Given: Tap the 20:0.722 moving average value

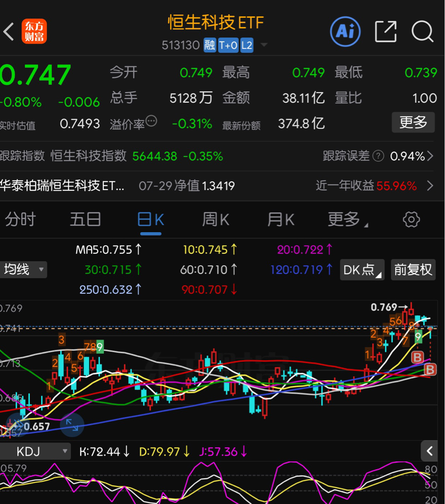Looking at the screenshot, I should (305, 250).
